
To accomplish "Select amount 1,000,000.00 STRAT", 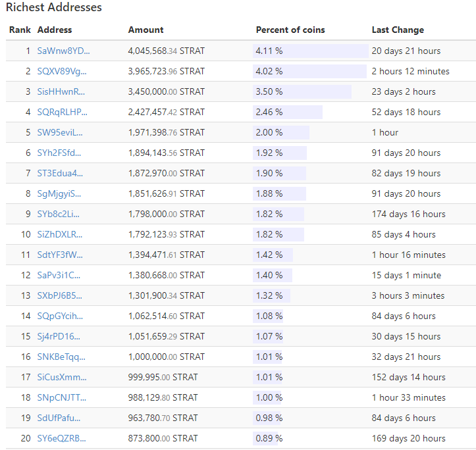I will [167, 357].
